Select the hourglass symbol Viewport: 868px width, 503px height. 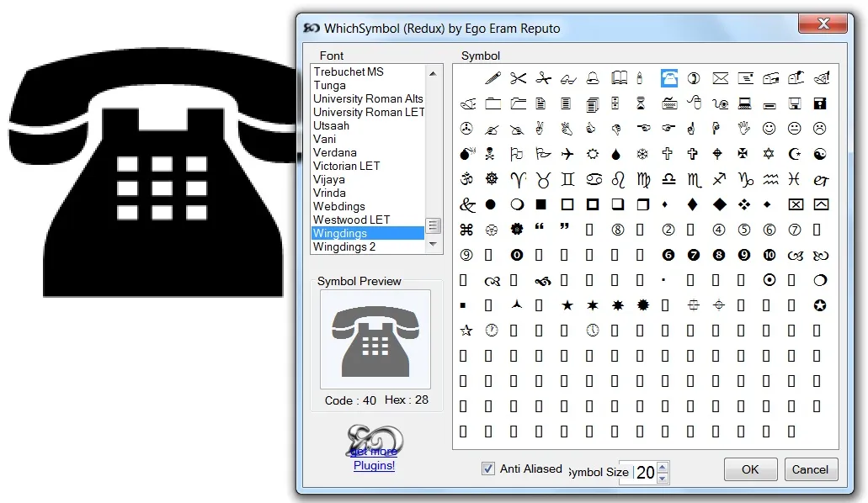[x=641, y=103]
